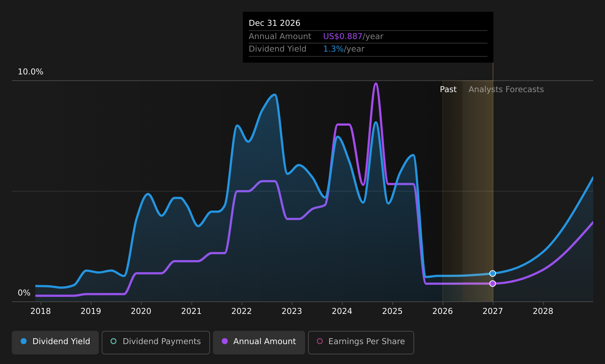
Task: Click the 2024 x-axis label
Action: point(342,311)
